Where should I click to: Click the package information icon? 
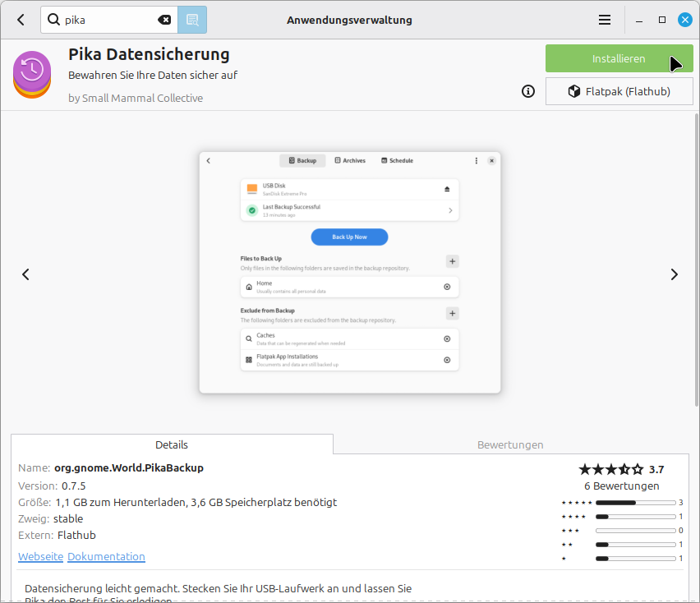[528, 91]
